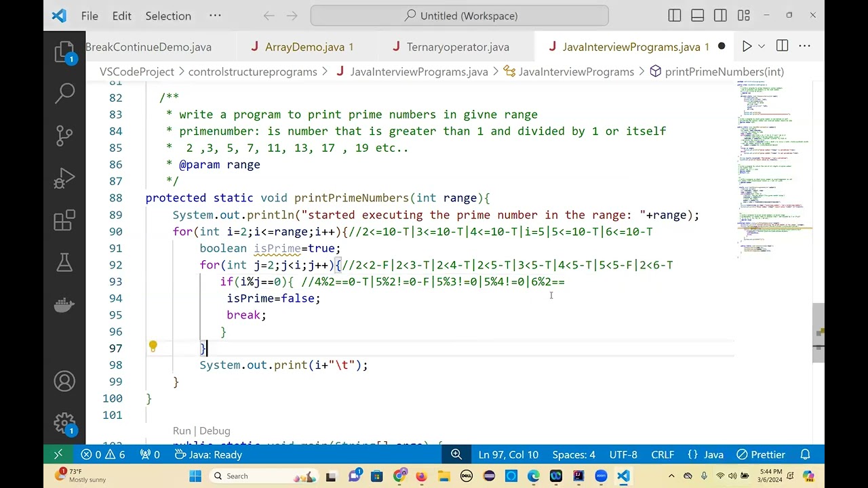Open File Explorer from the taskbar

click(443, 476)
